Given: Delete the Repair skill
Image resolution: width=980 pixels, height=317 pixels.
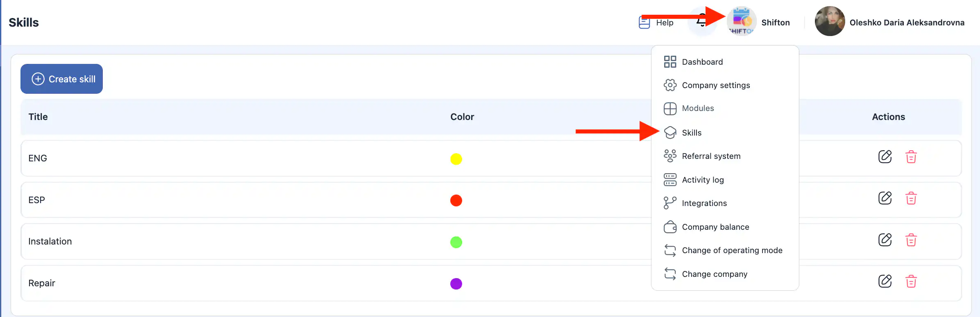Looking at the screenshot, I should click(x=911, y=281).
